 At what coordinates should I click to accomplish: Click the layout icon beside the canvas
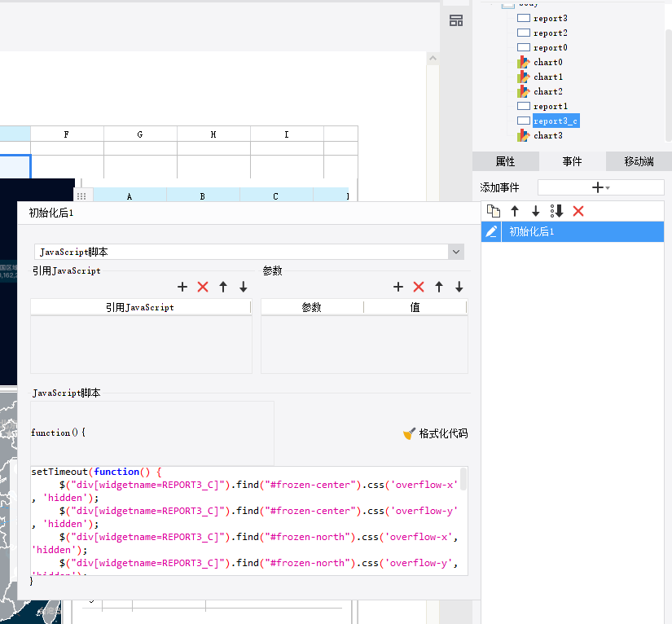456,20
